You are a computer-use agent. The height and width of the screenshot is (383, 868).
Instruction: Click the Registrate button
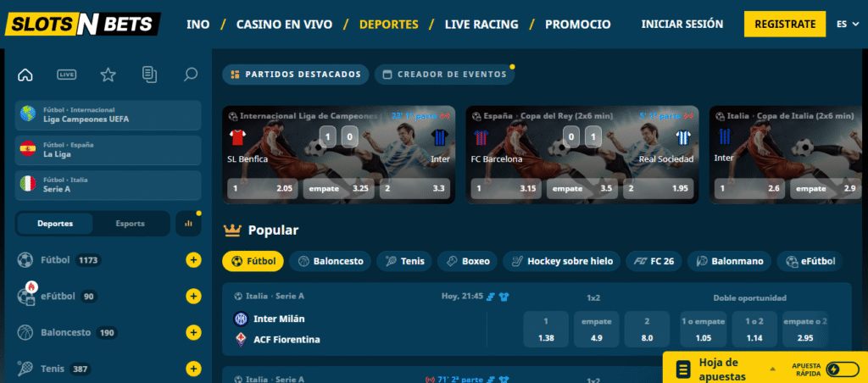click(785, 25)
